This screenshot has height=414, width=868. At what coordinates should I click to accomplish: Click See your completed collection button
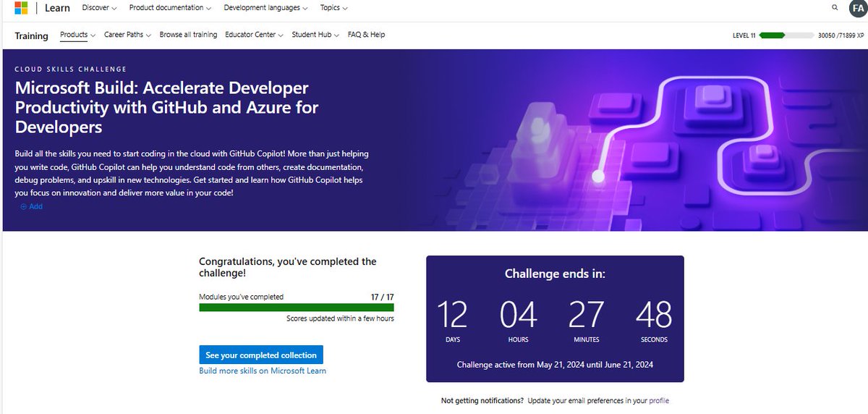(x=261, y=355)
